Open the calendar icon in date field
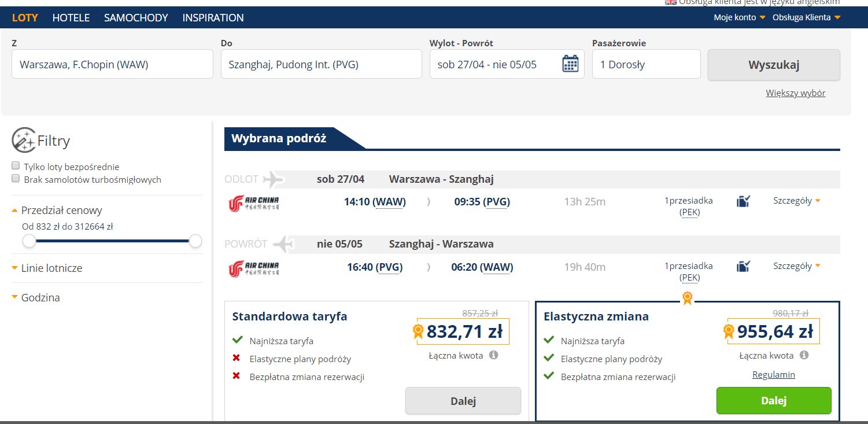The image size is (868, 424). tap(570, 64)
